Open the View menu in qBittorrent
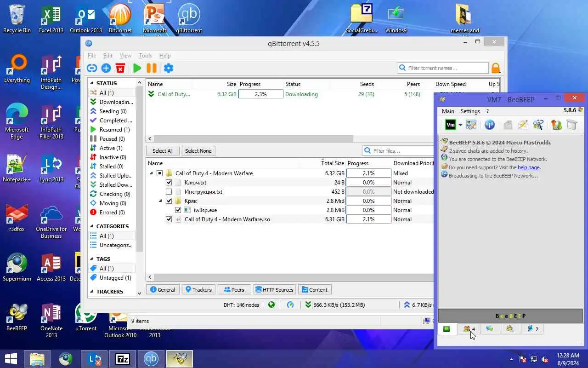588x368 pixels. [125, 56]
